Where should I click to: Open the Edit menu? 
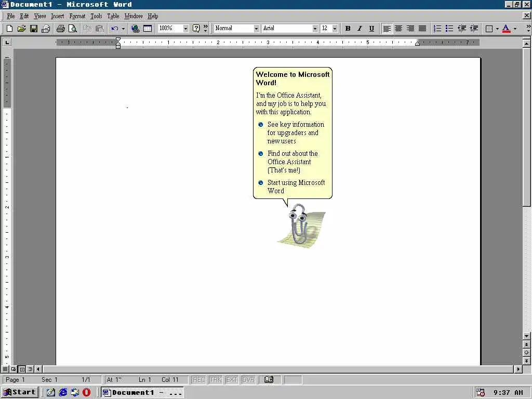(x=24, y=16)
